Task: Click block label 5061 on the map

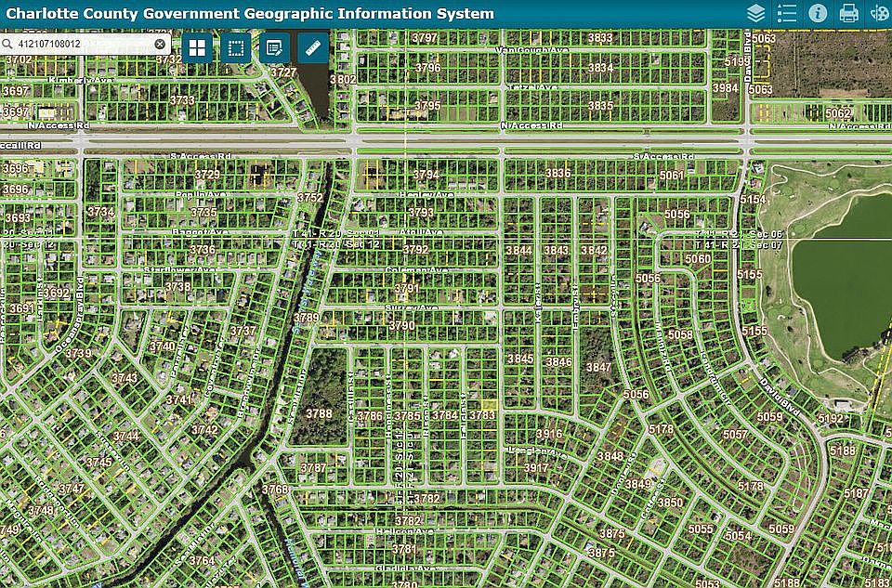Action: point(672,176)
